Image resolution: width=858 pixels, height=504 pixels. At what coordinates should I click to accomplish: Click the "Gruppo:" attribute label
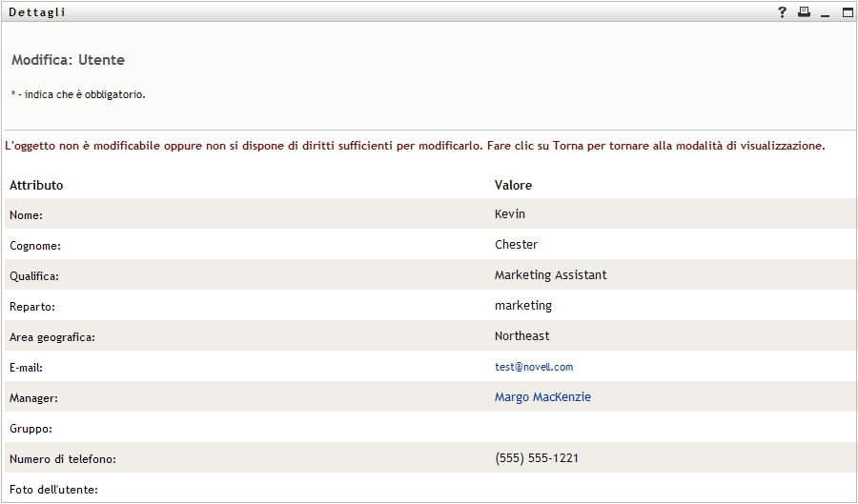[x=31, y=429]
